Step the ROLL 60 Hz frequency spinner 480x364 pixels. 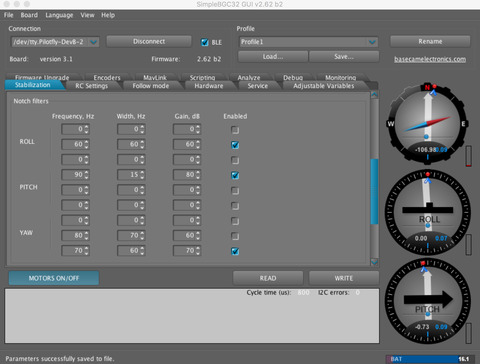tap(87, 144)
